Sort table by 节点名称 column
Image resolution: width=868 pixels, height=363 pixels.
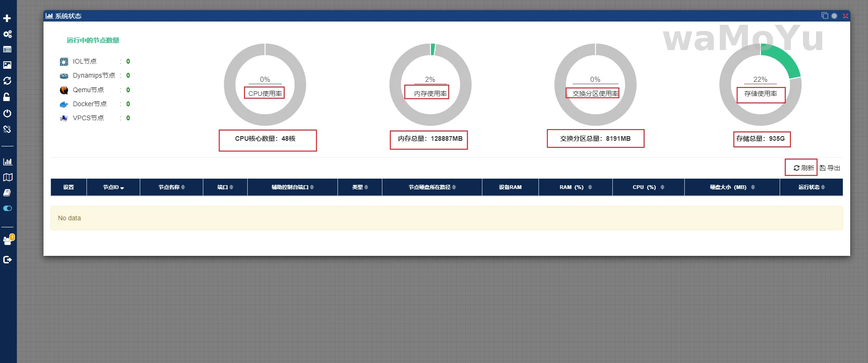(171, 187)
